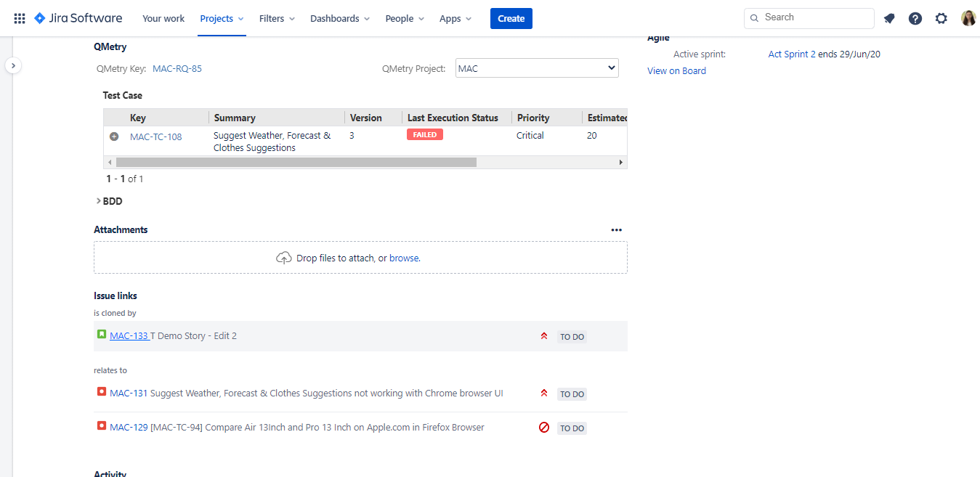This screenshot has width=980, height=477.
Task: Click the bug icon beside MAC-129
Action: pos(102,426)
